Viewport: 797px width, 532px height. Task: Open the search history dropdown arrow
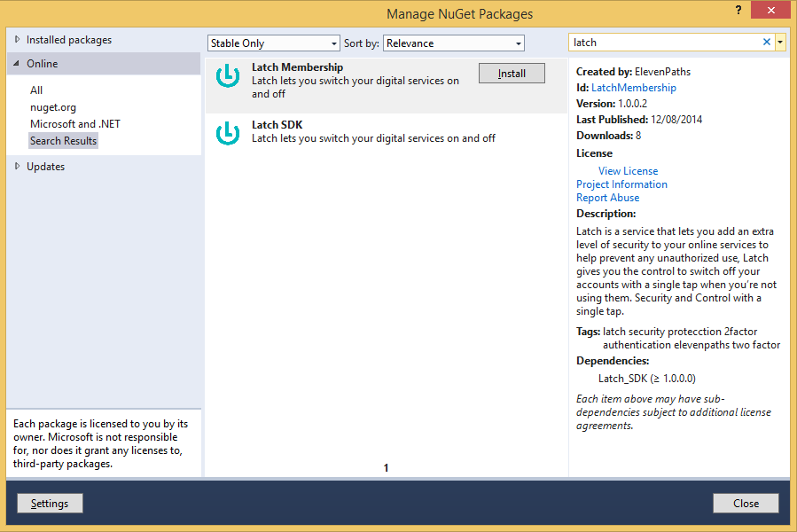coord(780,43)
